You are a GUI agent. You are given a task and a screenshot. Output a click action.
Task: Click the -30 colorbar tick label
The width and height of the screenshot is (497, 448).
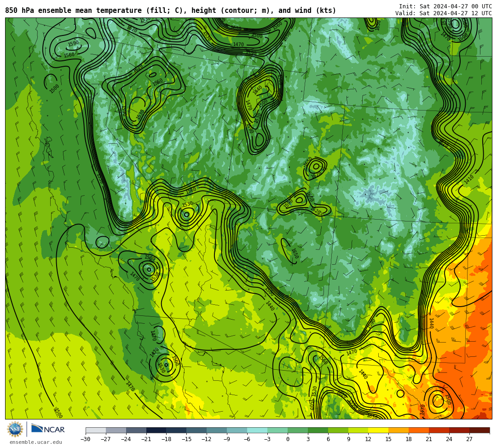coord(86,439)
